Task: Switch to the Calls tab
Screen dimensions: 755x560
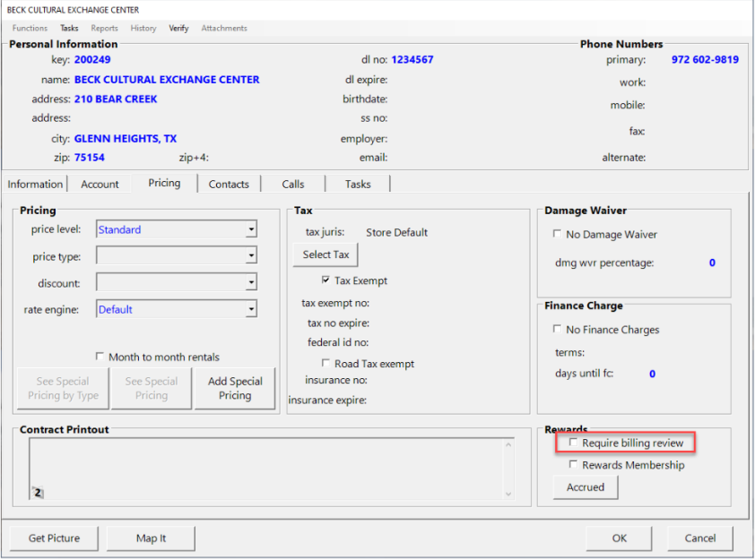Action: tap(292, 184)
